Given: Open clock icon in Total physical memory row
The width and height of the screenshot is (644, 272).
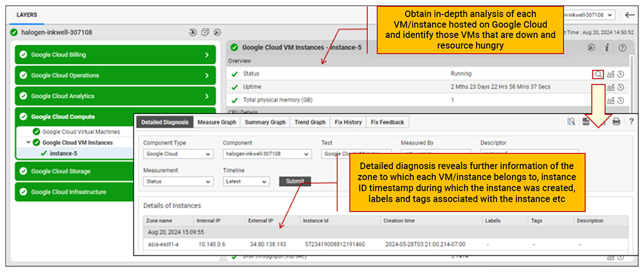Looking at the screenshot, I should click(x=620, y=100).
